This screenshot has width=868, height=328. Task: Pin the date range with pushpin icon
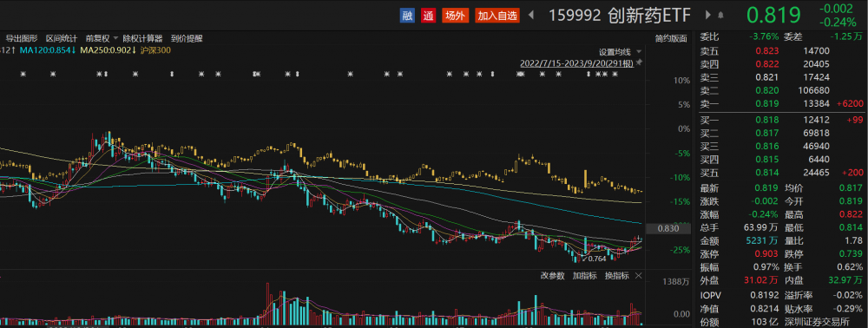point(640,63)
